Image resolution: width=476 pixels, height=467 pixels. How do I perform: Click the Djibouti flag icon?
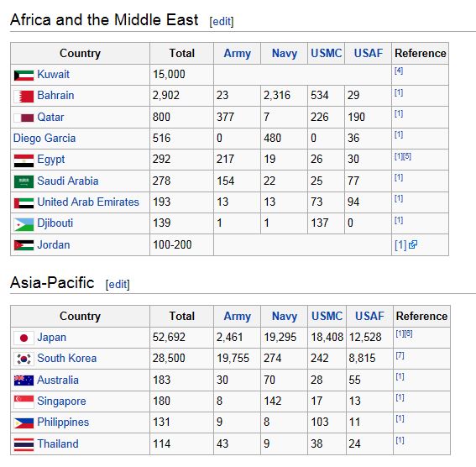[x=24, y=224]
